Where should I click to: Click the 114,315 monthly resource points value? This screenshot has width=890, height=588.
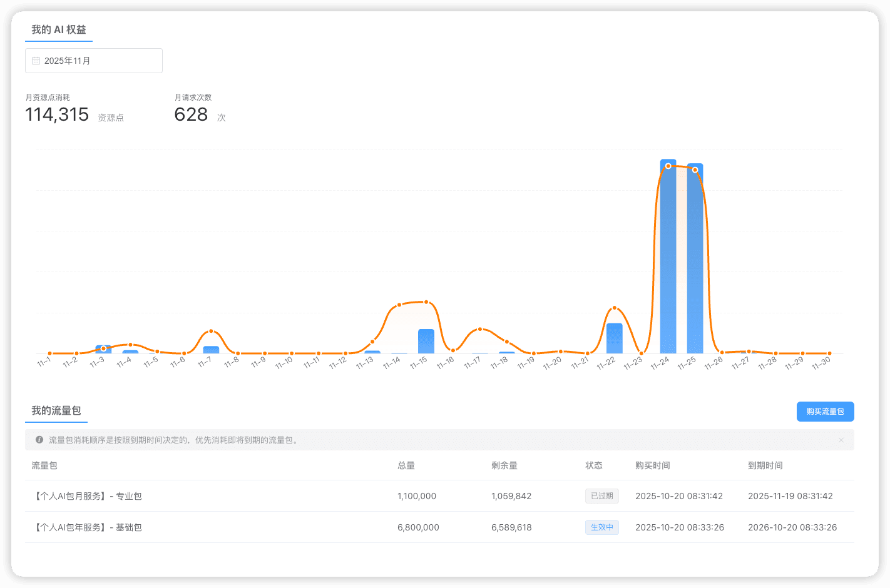click(x=57, y=114)
